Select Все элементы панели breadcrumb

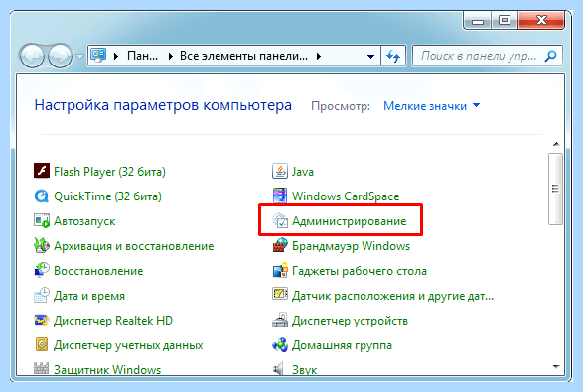point(243,56)
